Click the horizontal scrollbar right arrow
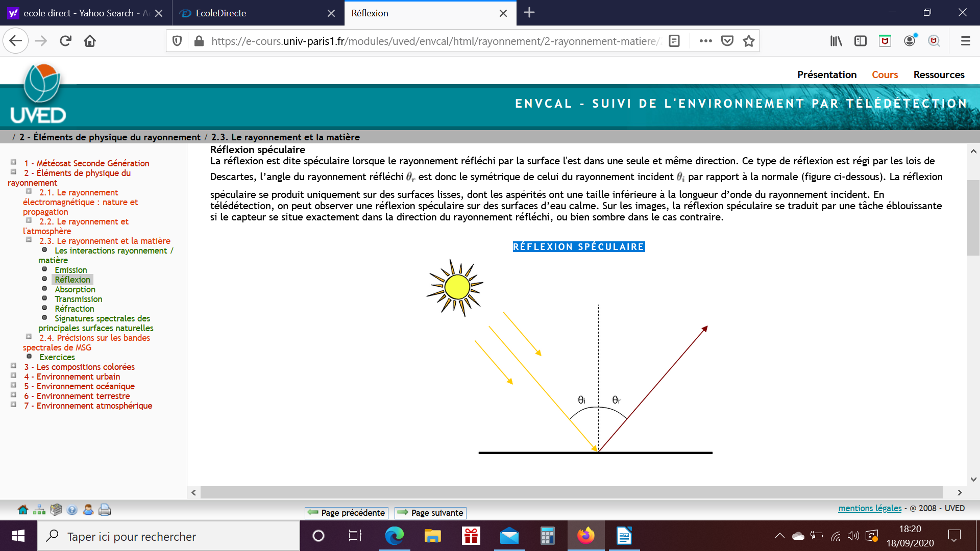Screen dimensions: 980x551 tap(960, 492)
